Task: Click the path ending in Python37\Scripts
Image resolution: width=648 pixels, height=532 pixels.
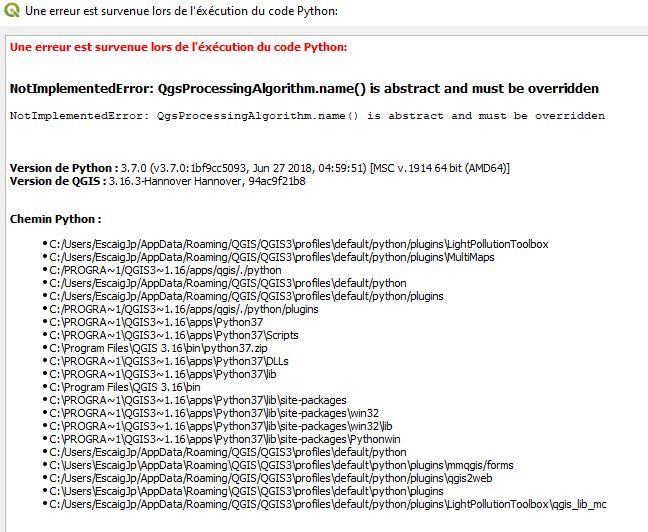Action: point(174,335)
